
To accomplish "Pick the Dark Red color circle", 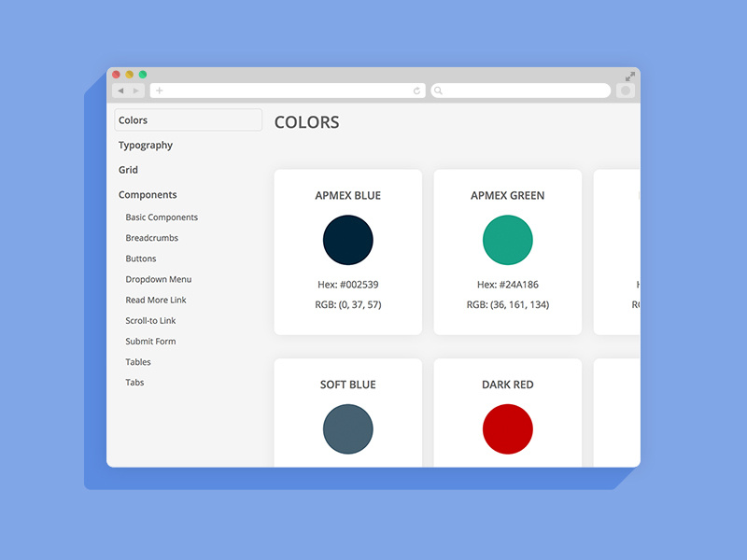I will [x=508, y=429].
